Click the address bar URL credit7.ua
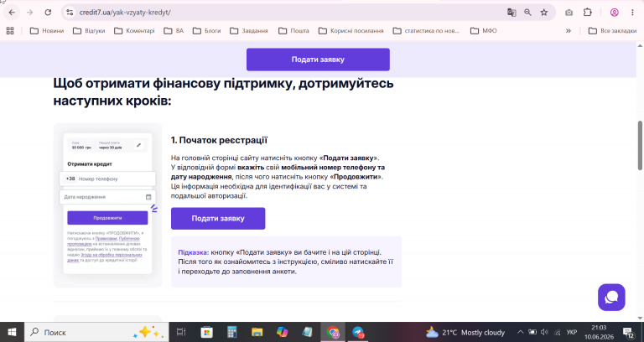Image resolution: width=644 pixels, height=342 pixels. [125, 13]
